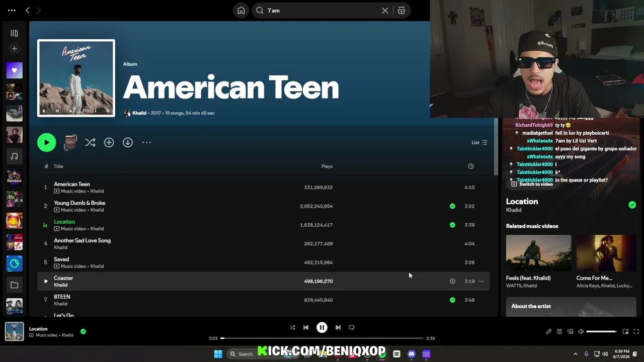Add American Teen to Your Library
The width and height of the screenshot is (644, 362).
[109, 142]
